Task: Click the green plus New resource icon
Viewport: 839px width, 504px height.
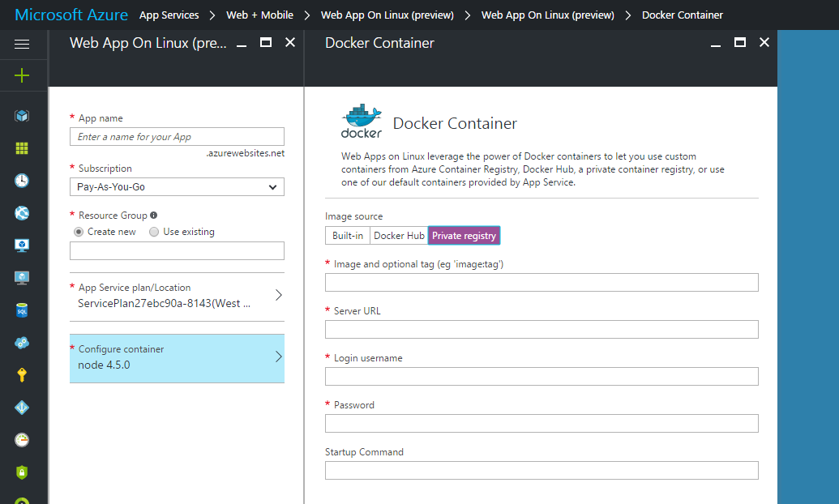Action: (x=22, y=75)
